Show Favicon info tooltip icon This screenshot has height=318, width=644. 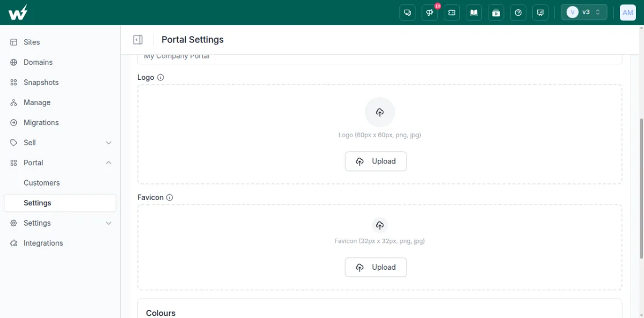click(170, 197)
